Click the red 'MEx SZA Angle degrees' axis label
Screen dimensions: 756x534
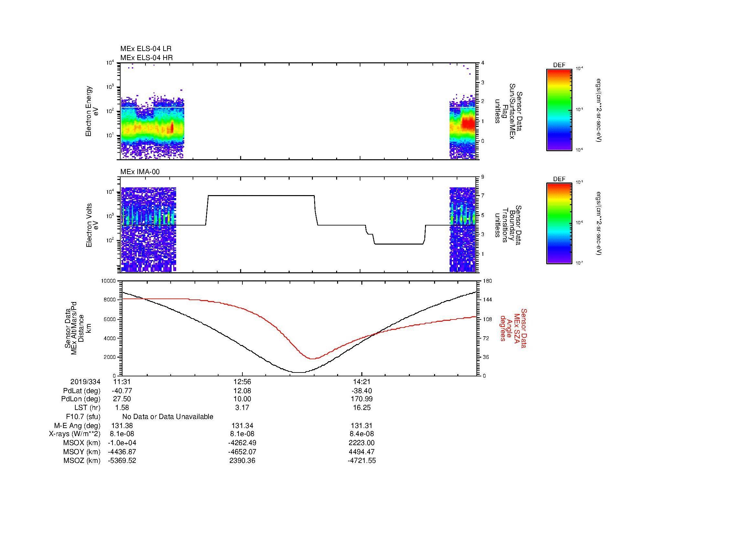point(513,328)
